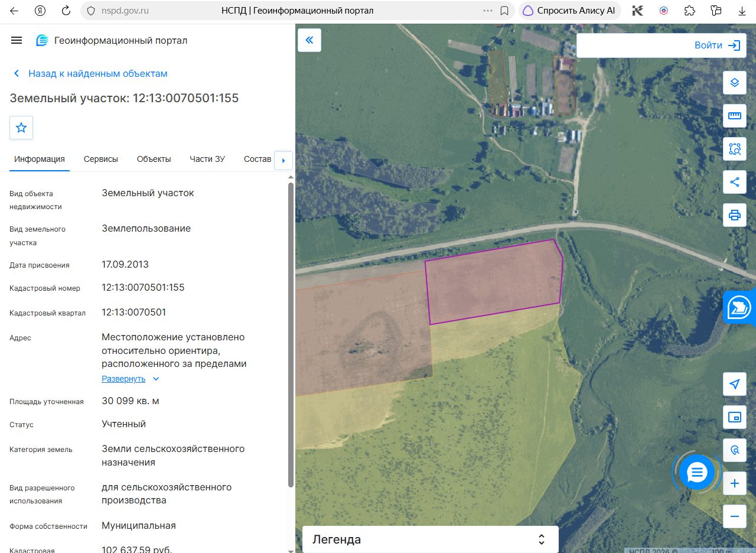
Task: Open the Объекты tab
Action: 154,159
